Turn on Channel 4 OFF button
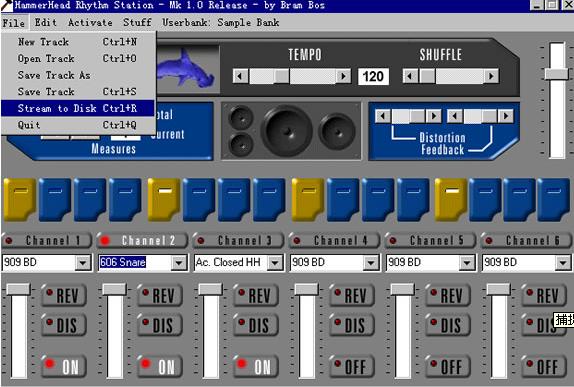This screenshot has width=574, height=387. [351, 366]
